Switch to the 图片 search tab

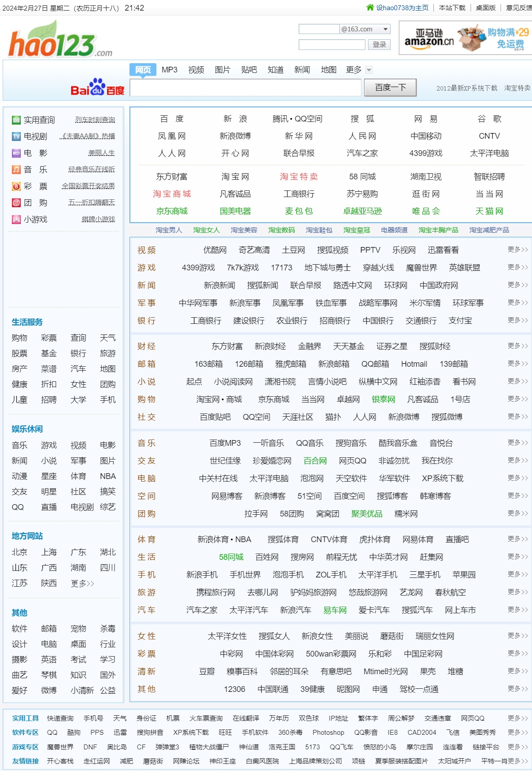coord(222,70)
